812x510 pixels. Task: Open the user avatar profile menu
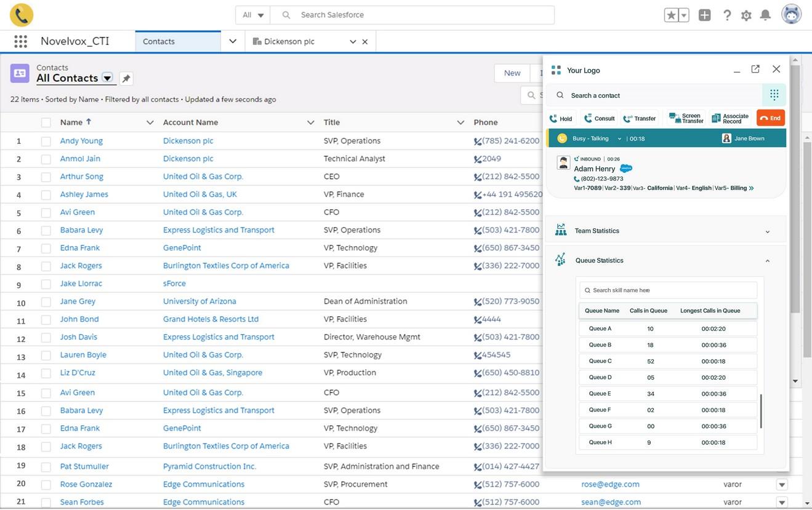[x=791, y=15]
